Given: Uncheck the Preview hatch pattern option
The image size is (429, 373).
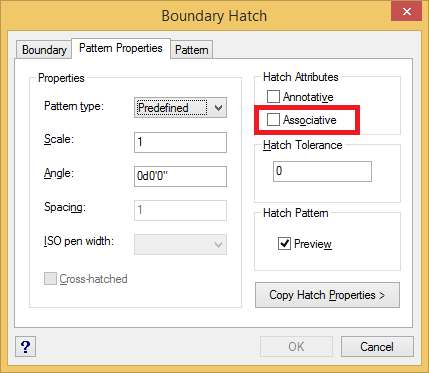Looking at the screenshot, I should click(284, 244).
